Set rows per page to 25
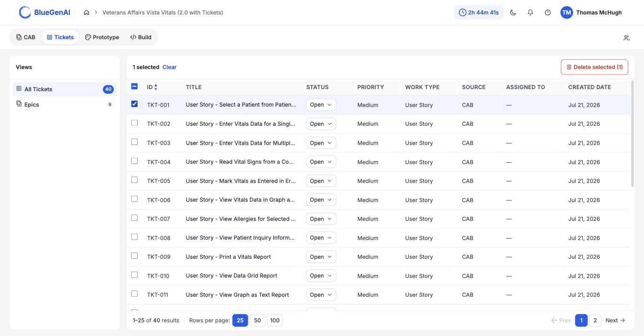 click(240, 320)
